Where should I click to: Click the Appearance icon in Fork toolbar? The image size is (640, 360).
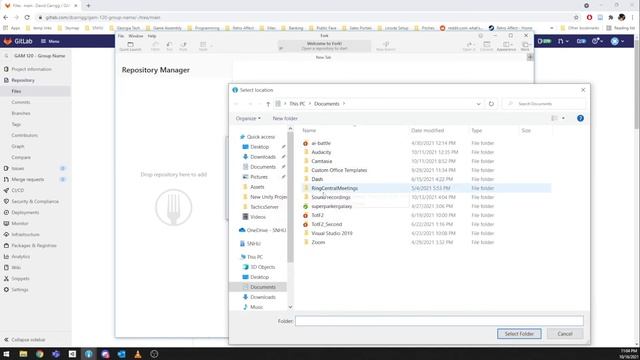pos(506,46)
